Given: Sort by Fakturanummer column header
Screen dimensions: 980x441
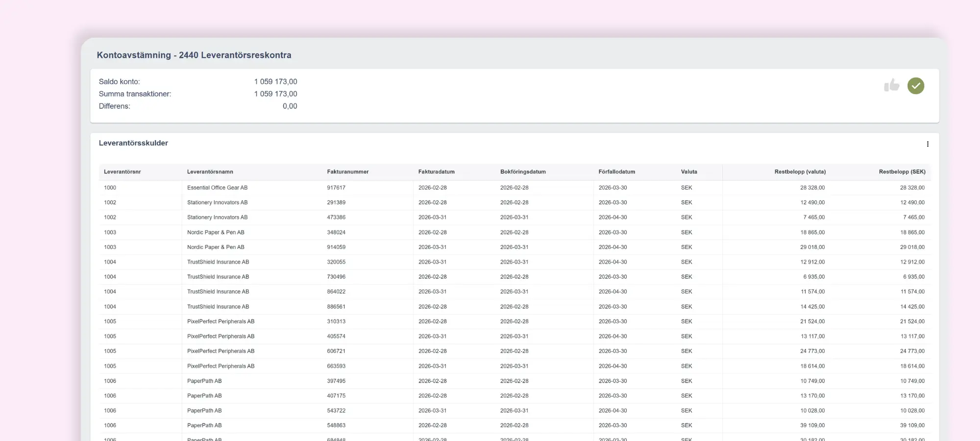Looking at the screenshot, I should [348, 172].
